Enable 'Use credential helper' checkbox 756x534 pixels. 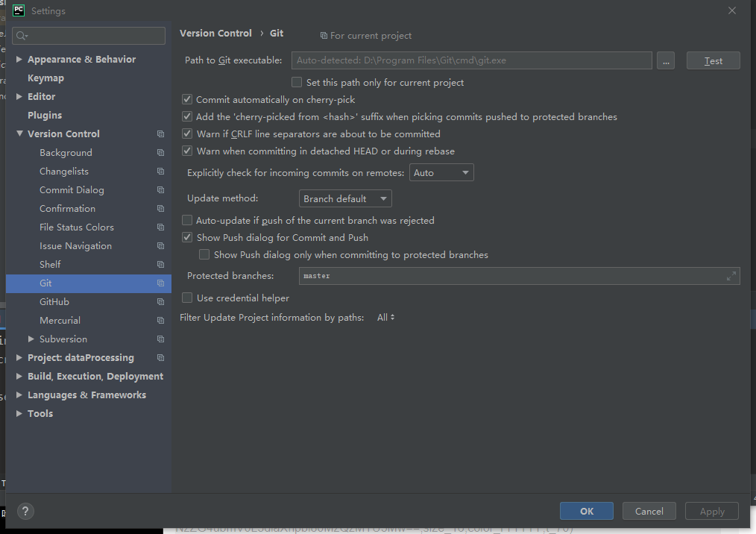click(x=187, y=298)
